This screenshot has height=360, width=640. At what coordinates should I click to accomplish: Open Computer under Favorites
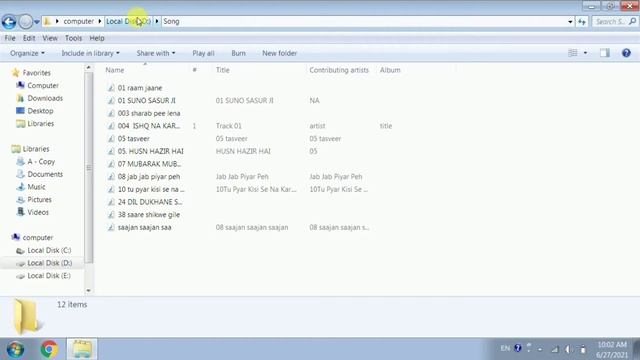43,85
